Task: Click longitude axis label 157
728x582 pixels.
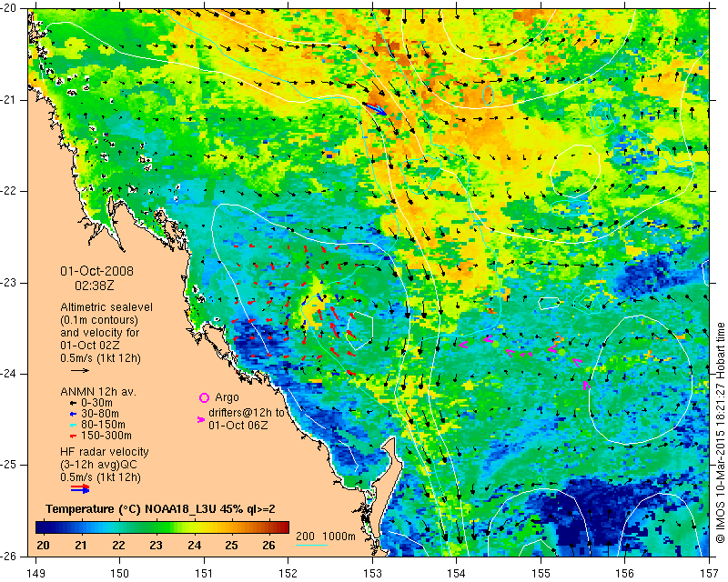Action: pyautogui.click(x=710, y=573)
